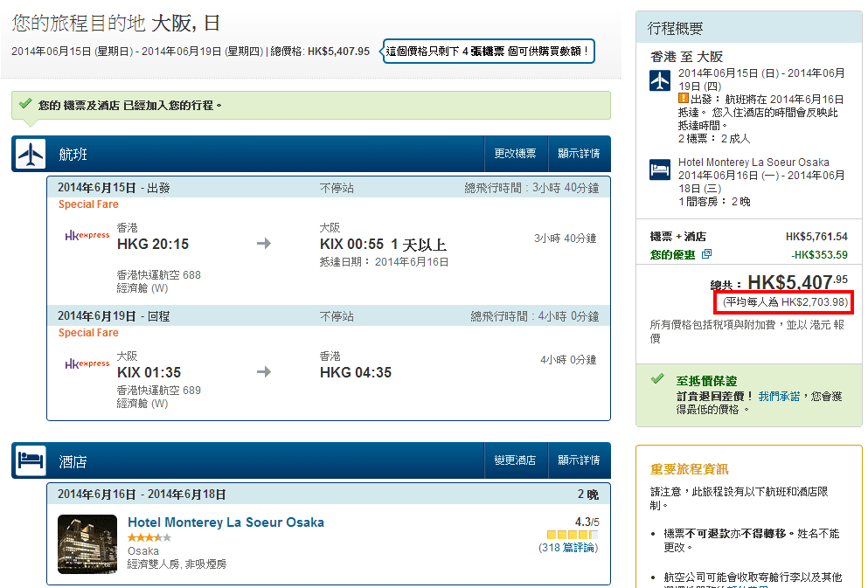868x588 pixels.
Task: Show flight details with 顯示詳情 in 航班
Action: pyautogui.click(x=579, y=154)
